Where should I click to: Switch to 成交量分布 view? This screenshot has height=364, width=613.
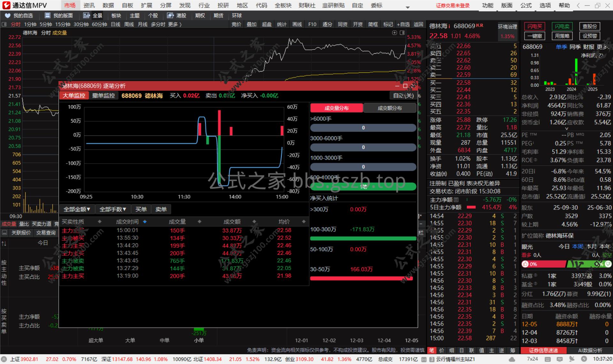(336, 108)
